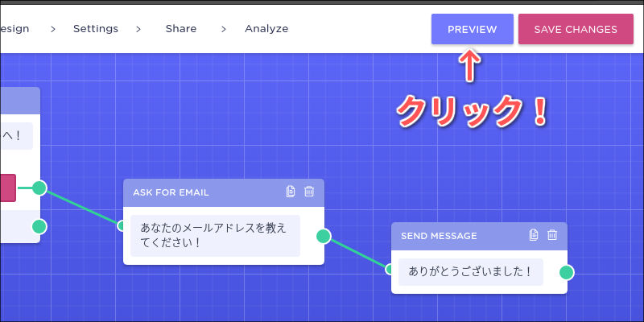Click the PREVIEW button
The height and width of the screenshot is (322, 644).
click(x=472, y=29)
